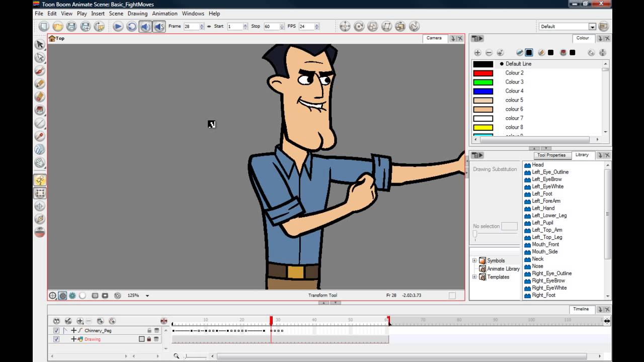644x362 pixels.
Task: Toggle the Sound playback icon
Action: point(145,27)
